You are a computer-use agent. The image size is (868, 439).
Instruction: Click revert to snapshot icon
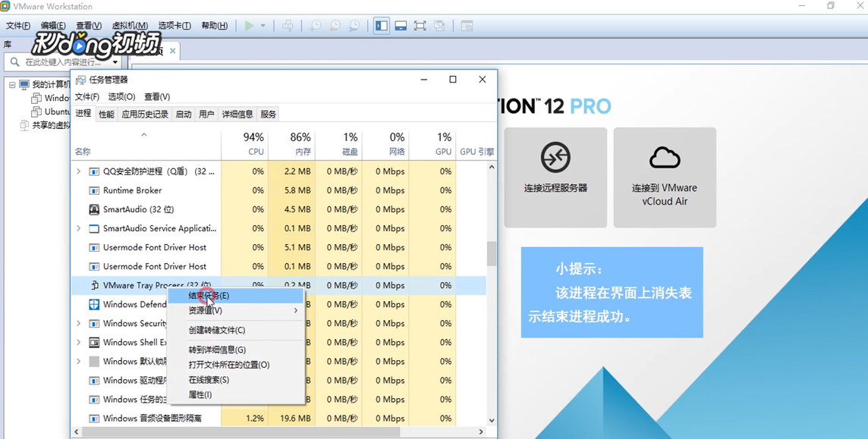[x=335, y=26]
